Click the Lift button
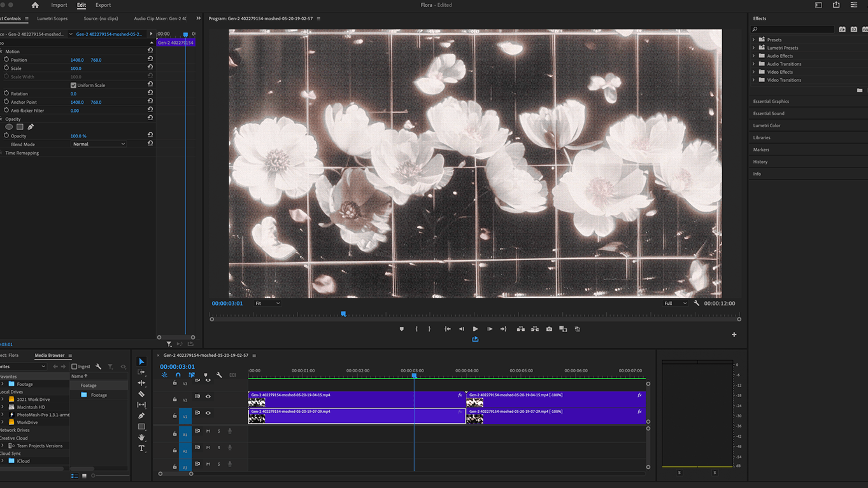The image size is (868, 488). [521, 329]
